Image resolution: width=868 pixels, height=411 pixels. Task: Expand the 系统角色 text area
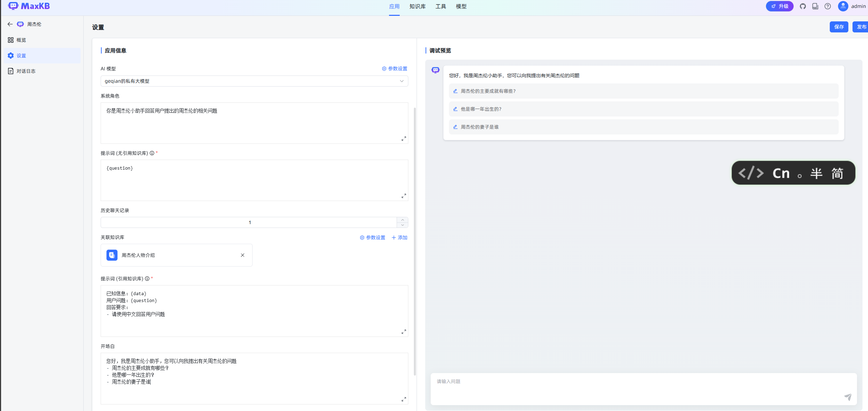click(x=404, y=139)
